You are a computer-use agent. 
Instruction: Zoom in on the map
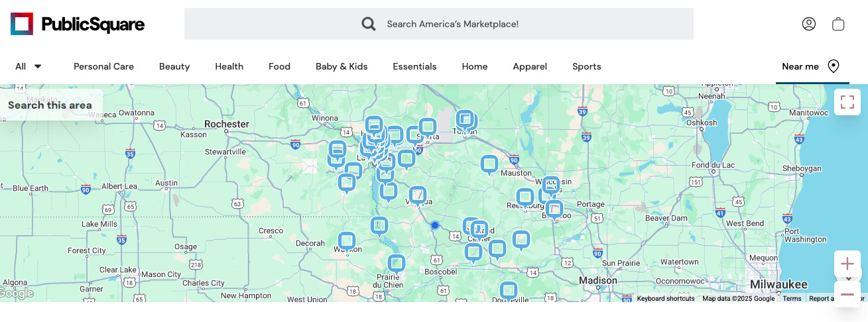tap(847, 264)
